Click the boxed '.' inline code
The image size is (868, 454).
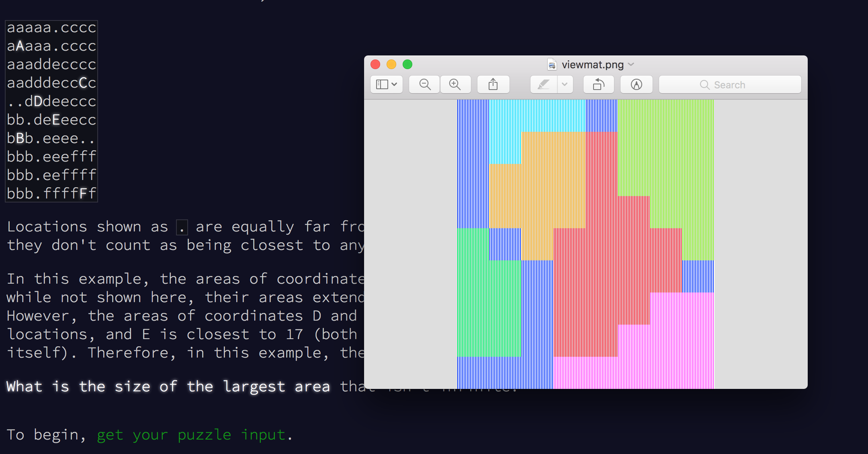tap(182, 227)
